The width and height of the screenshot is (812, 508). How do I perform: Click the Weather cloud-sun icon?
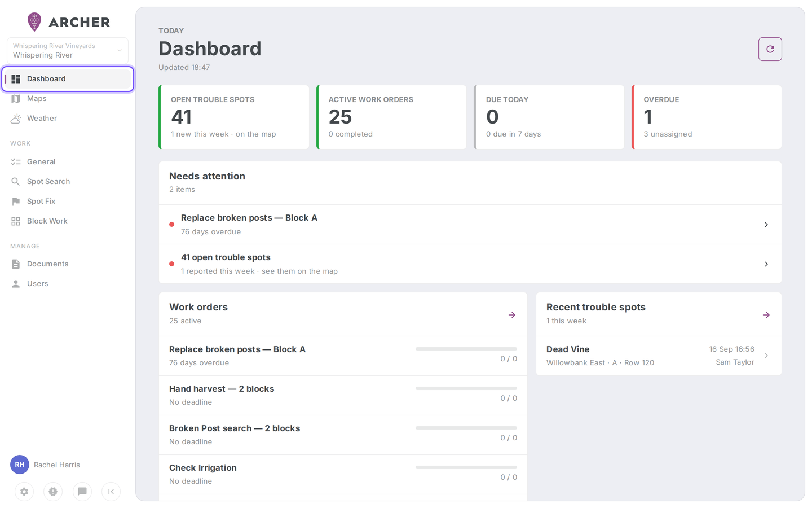(x=16, y=119)
